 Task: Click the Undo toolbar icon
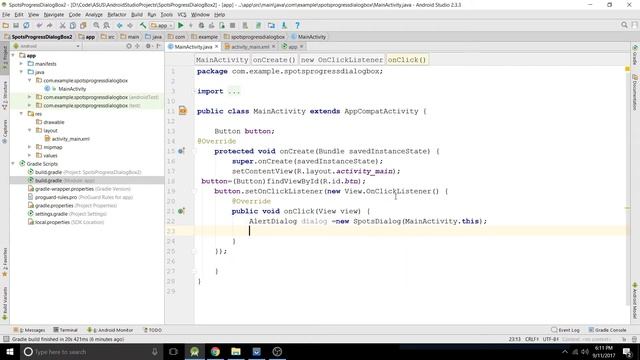pyautogui.click(x=39, y=25)
